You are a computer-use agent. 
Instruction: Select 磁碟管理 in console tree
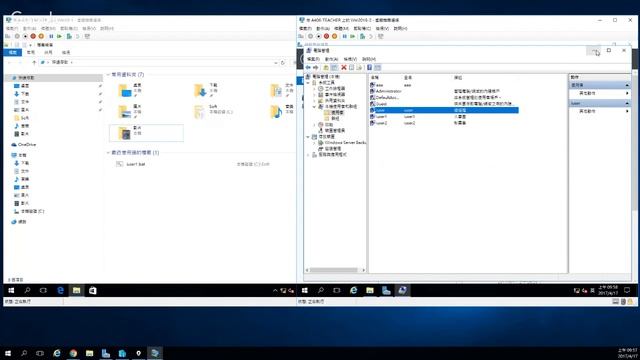(x=332, y=149)
